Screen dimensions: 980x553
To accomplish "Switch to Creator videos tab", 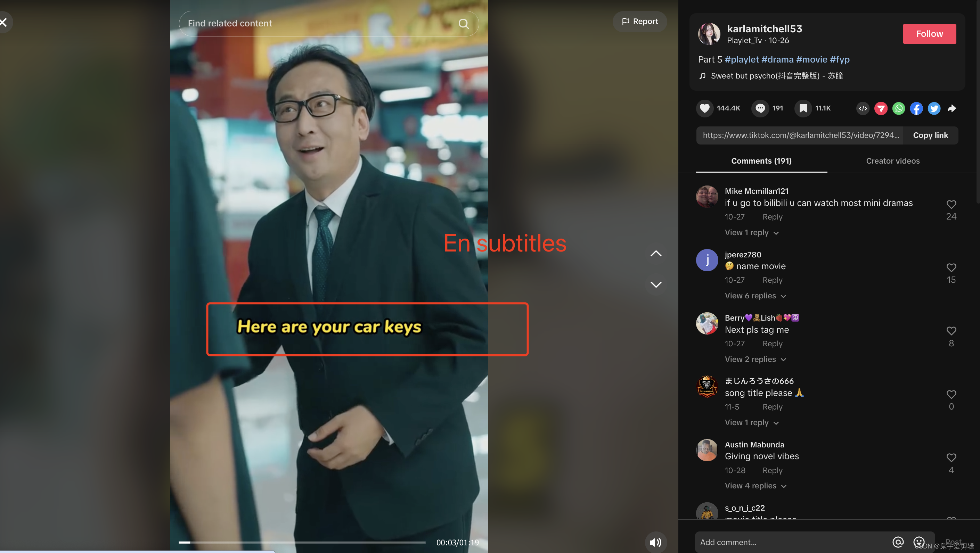I will [x=892, y=161].
